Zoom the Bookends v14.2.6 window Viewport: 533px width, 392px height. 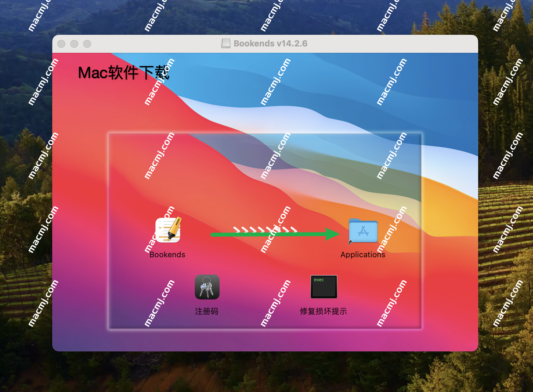click(87, 44)
